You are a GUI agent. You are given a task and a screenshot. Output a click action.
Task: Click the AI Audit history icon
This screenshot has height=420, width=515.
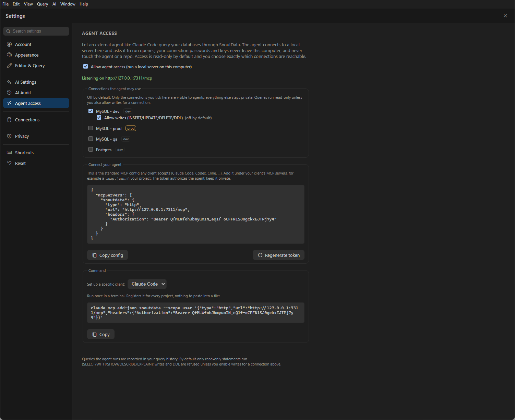[x=9, y=93]
